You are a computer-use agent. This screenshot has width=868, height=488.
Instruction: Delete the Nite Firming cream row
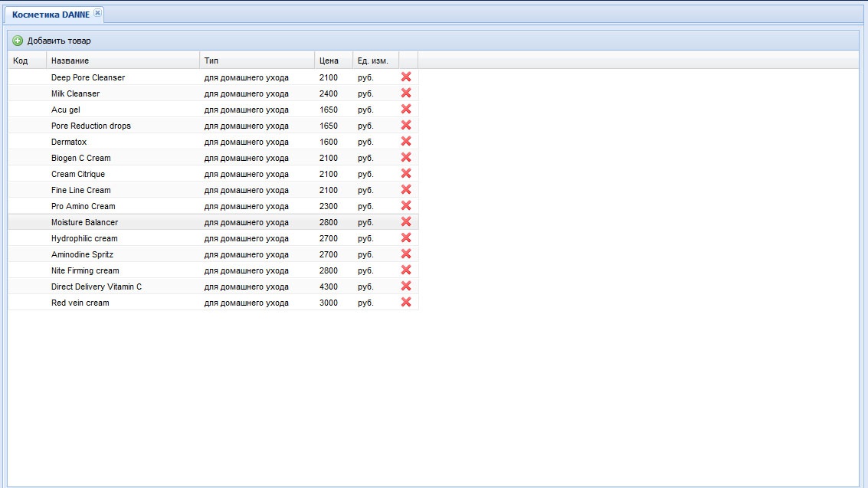(406, 270)
